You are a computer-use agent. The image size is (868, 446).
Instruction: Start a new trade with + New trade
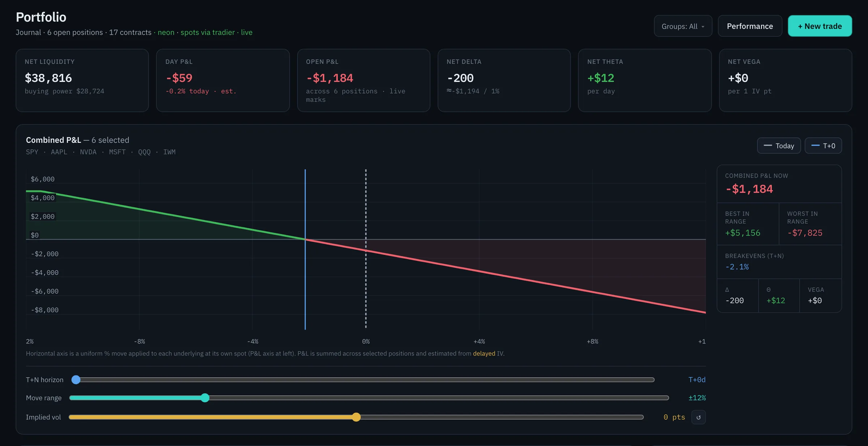[820, 26]
